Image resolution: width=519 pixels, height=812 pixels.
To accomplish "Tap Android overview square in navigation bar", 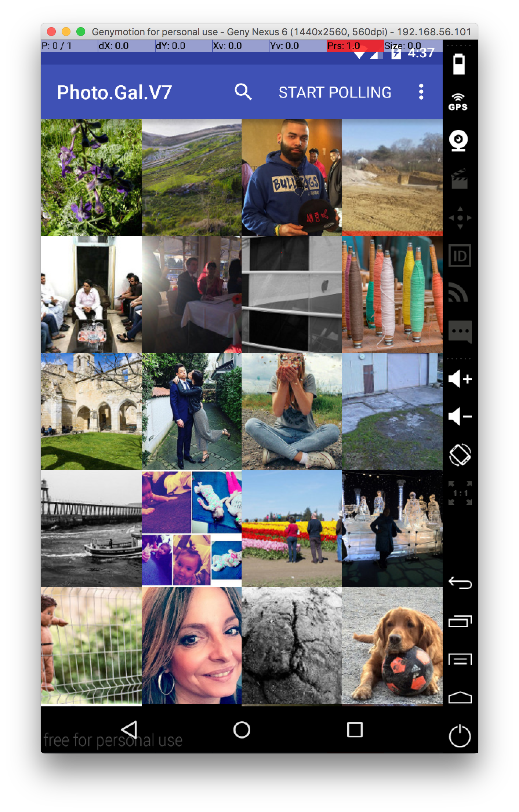I will 355,729.
